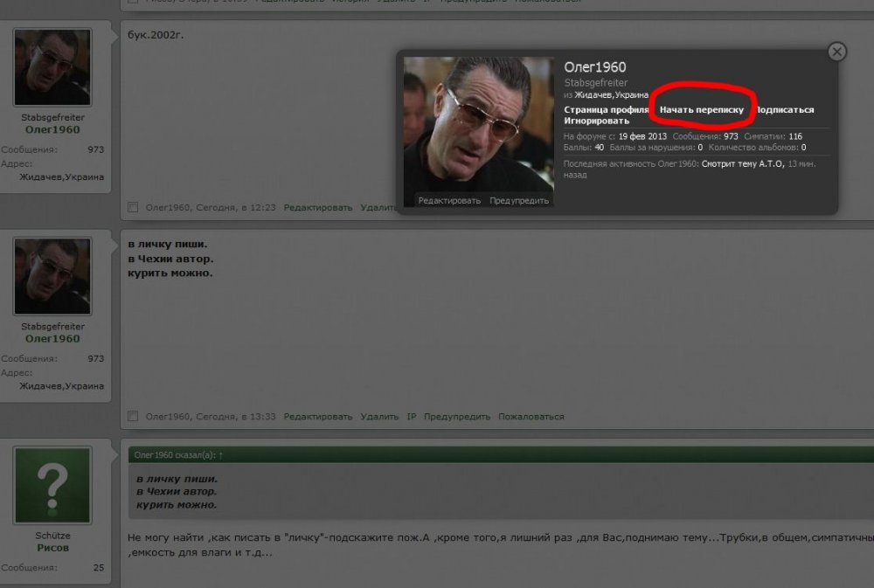The image size is (874, 588).
Task: Open the 973 count beside the бук.2002г. post
Action: 96,149
